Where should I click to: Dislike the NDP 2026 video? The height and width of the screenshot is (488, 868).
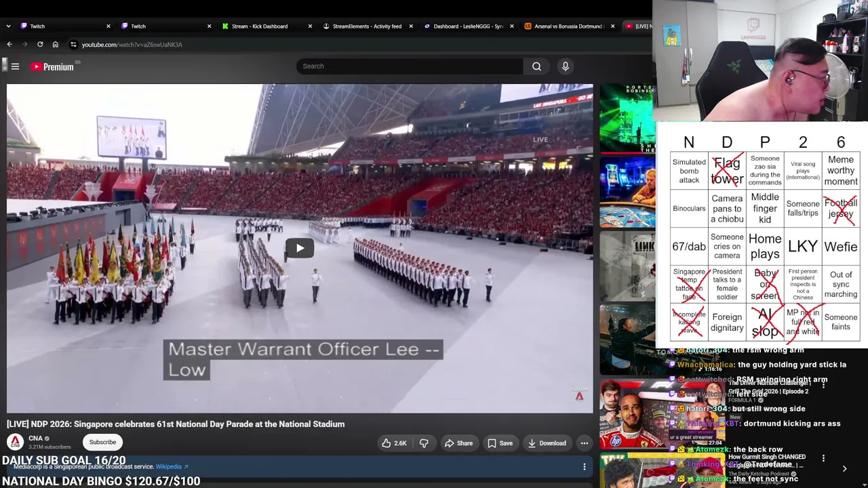[x=424, y=443]
